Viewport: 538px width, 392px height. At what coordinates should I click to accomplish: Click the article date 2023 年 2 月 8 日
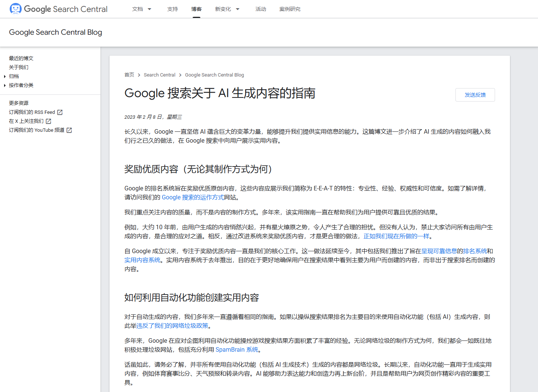(153, 117)
